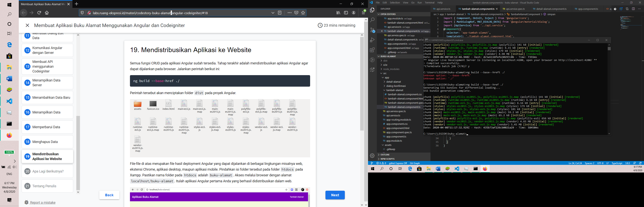Screen dimensions: 644x207
Task: Open Firefox account icon
Action: 354,13
